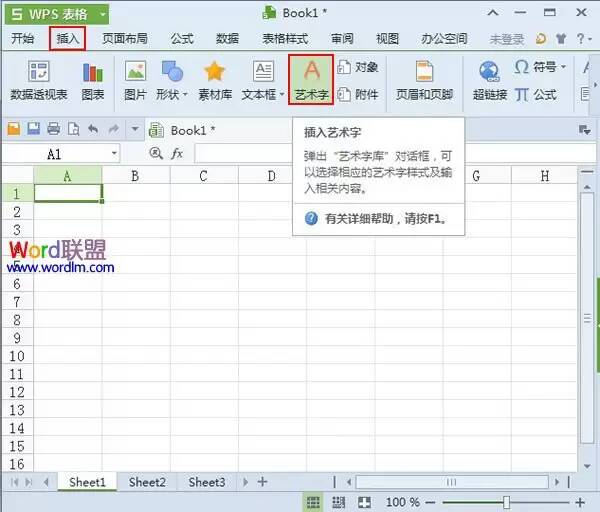
Task: Insert a chart (图表)
Action: point(93,81)
